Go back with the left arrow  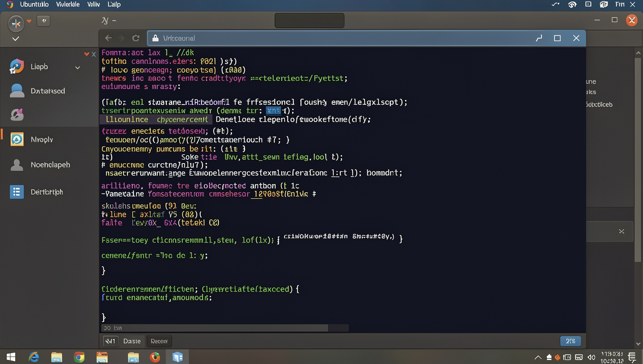coord(108,38)
